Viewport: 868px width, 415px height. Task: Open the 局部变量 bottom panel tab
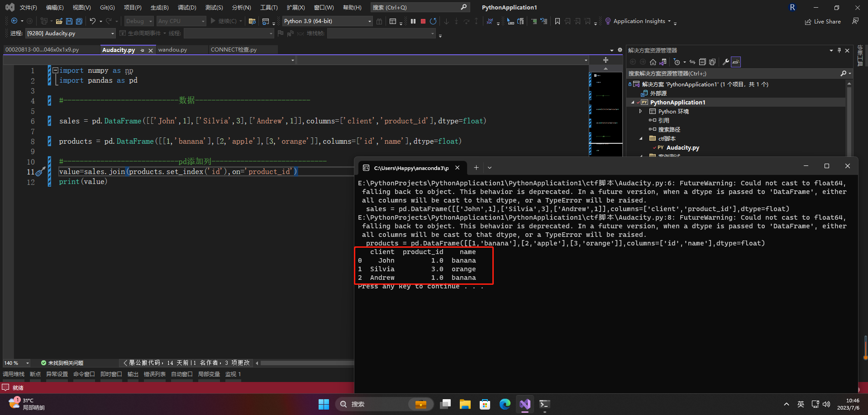point(209,374)
